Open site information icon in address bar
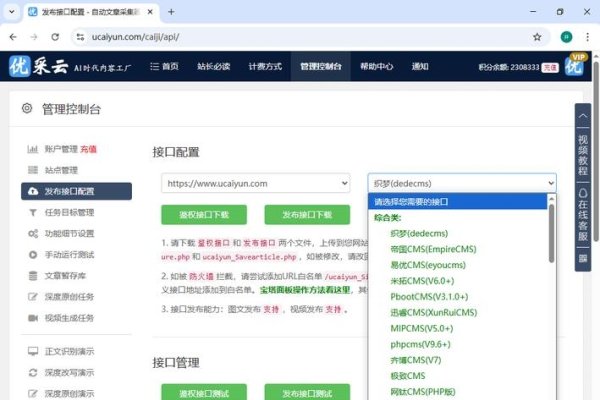The image size is (600, 400). tap(80, 37)
